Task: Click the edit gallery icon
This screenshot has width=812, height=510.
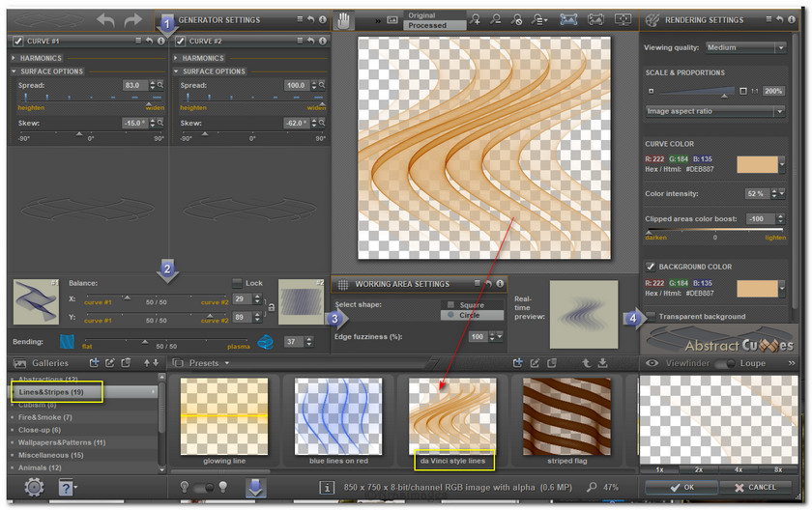Action: click(x=110, y=363)
